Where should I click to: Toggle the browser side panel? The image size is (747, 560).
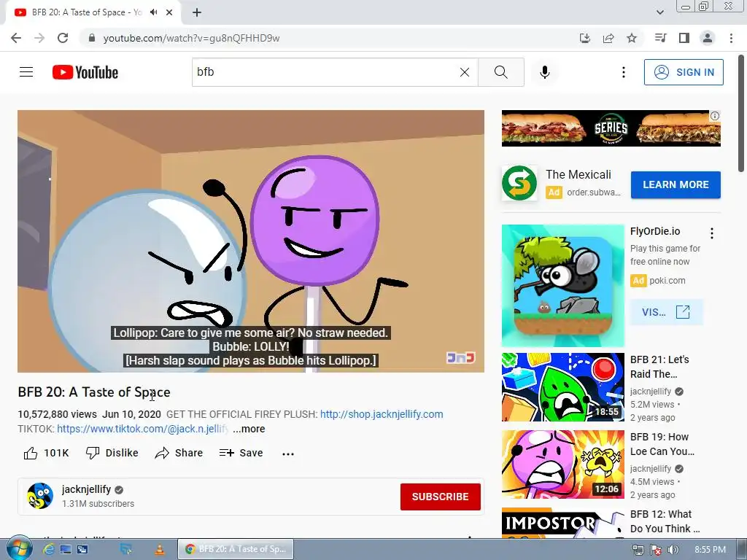pos(684,38)
